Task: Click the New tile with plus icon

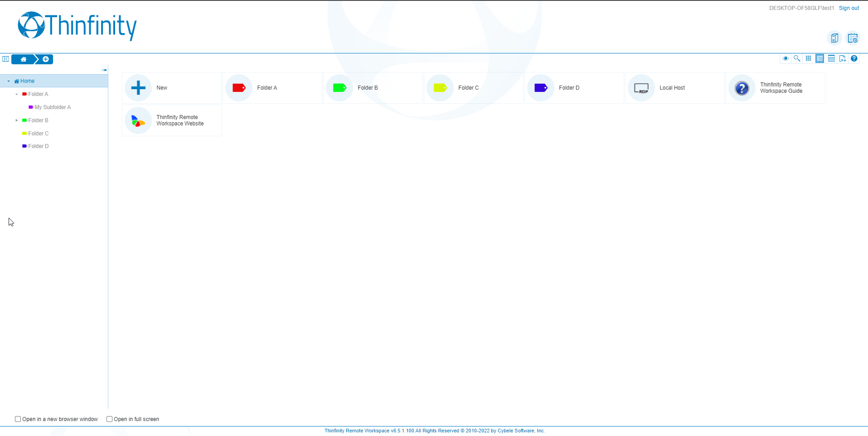Action: tap(172, 88)
